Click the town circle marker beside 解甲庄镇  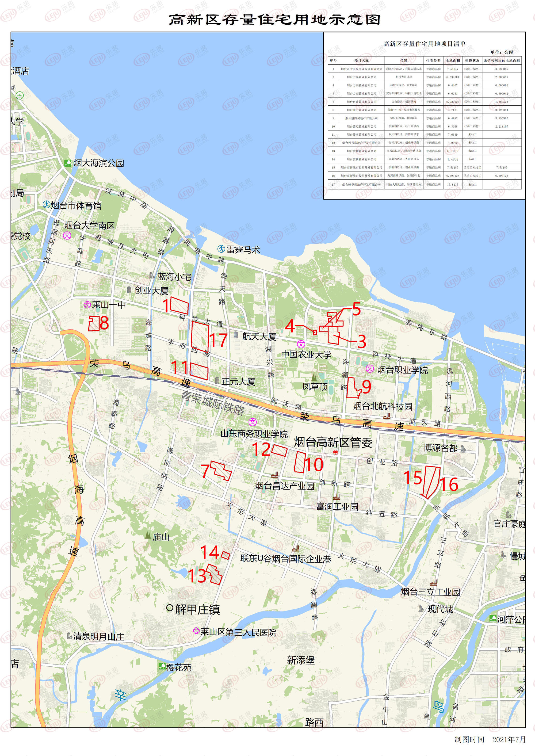[x=170, y=608]
